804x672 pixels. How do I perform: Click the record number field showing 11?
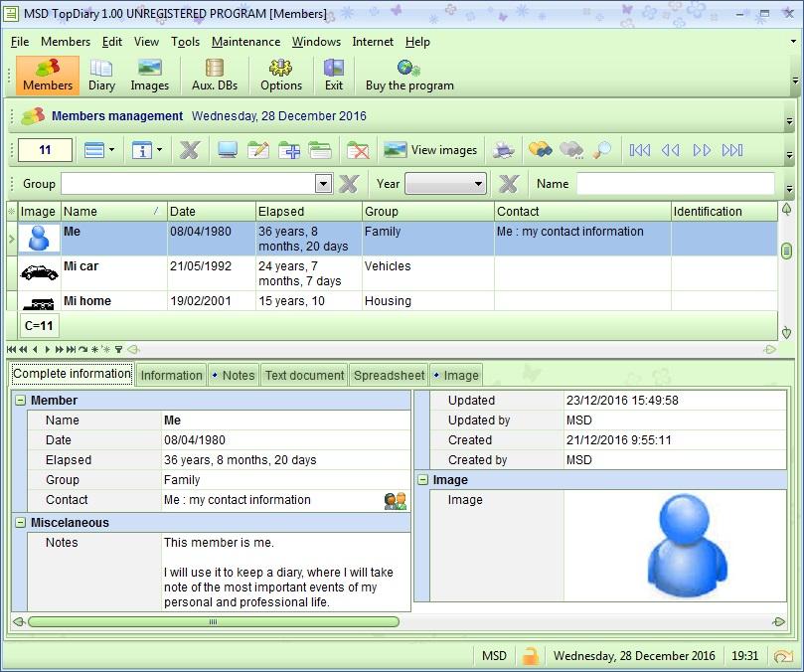coord(45,150)
